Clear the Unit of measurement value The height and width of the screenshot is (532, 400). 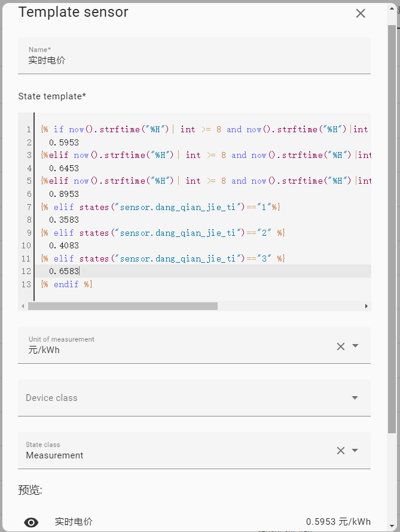[x=341, y=346]
